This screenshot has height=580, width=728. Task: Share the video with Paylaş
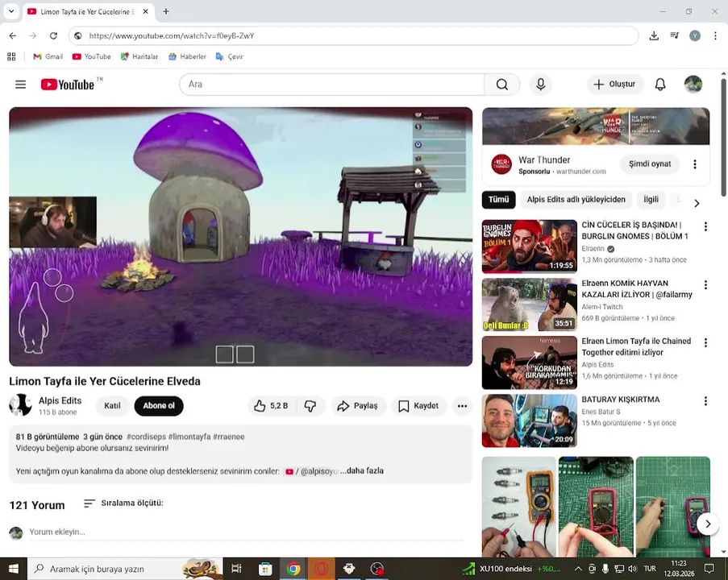358,406
